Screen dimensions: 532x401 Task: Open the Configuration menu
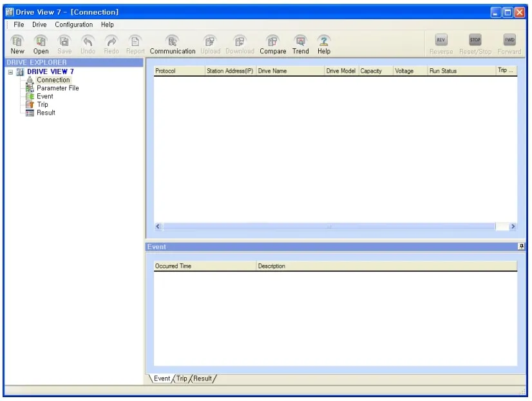(73, 24)
